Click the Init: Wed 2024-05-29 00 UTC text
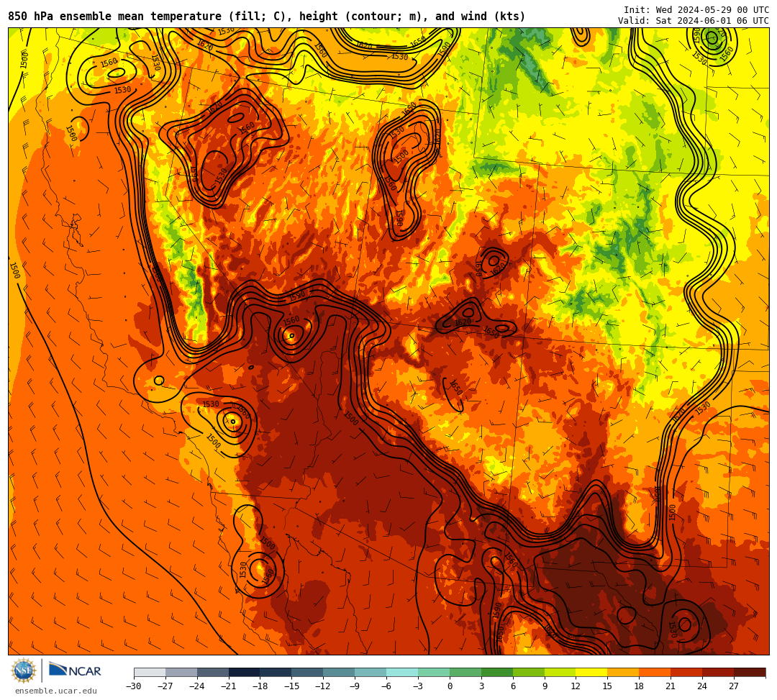777x700 pixels. [696, 10]
